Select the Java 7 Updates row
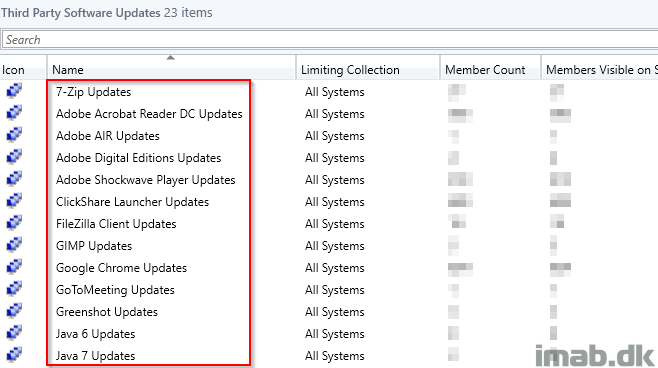 [96, 356]
